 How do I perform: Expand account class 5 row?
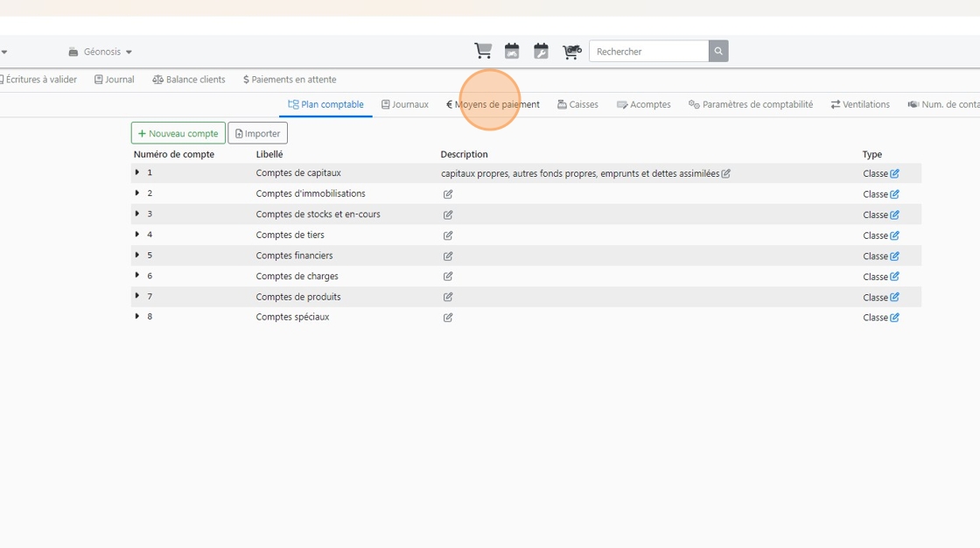pyautogui.click(x=136, y=255)
